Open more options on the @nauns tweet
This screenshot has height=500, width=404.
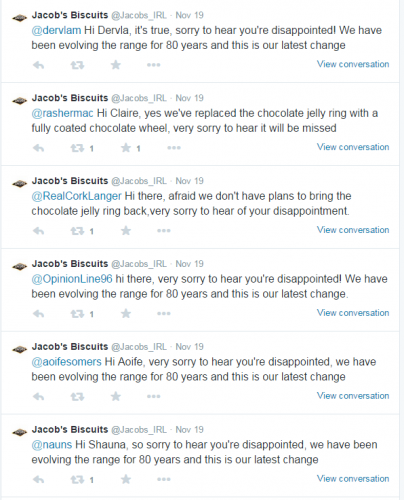click(x=164, y=479)
